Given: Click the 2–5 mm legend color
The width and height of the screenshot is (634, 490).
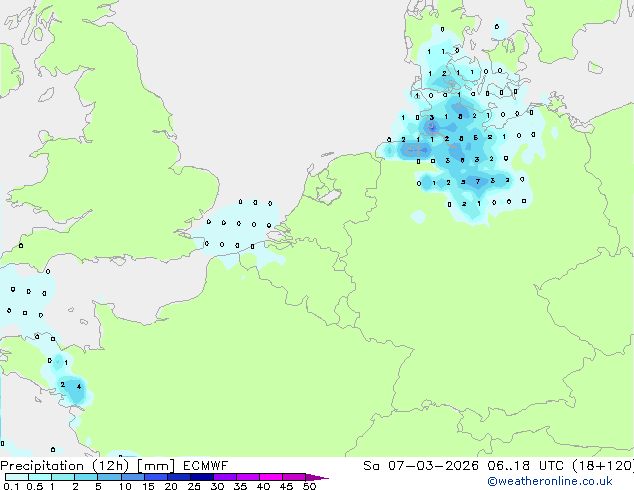Looking at the screenshot, I should pos(86,477).
